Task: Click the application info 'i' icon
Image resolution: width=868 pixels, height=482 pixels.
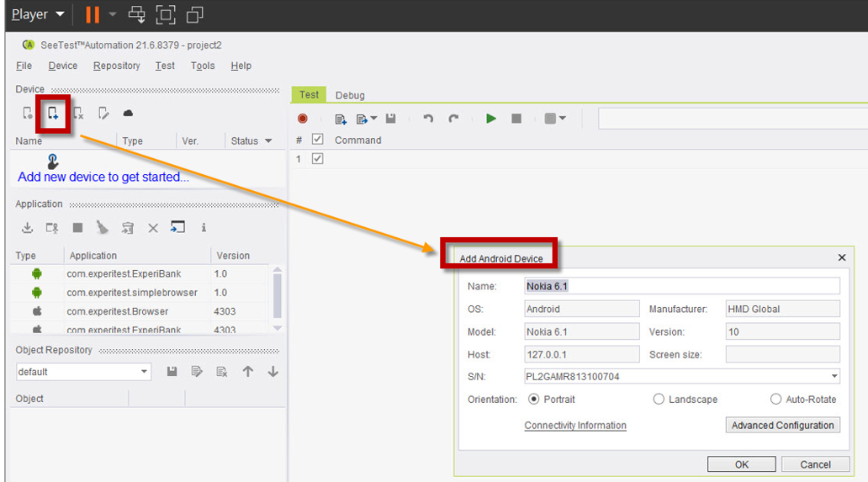Action: 204,227
